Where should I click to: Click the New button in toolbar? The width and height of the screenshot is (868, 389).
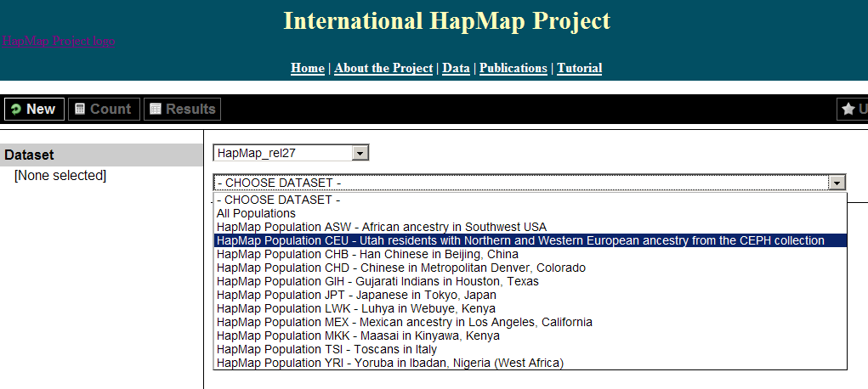pyautogui.click(x=34, y=109)
